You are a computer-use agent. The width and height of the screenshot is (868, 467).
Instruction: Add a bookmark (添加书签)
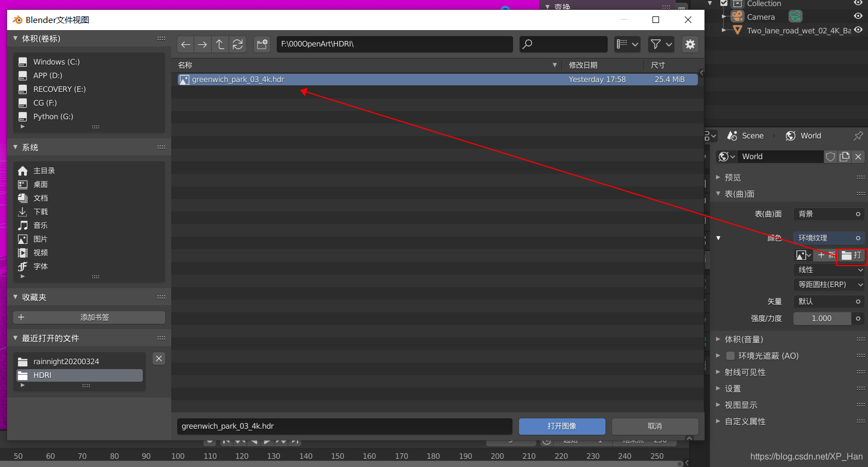pyautogui.click(x=89, y=317)
